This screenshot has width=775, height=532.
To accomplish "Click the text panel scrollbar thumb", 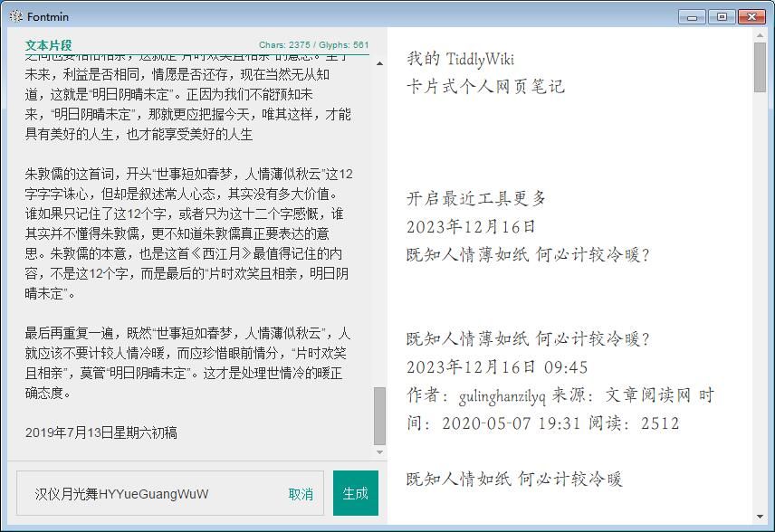I will click(x=380, y=414).
